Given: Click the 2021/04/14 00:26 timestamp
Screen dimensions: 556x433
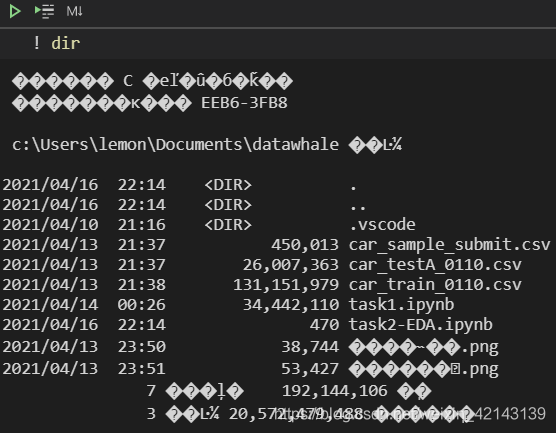Looking at the screenshot, I should (84, 305).
